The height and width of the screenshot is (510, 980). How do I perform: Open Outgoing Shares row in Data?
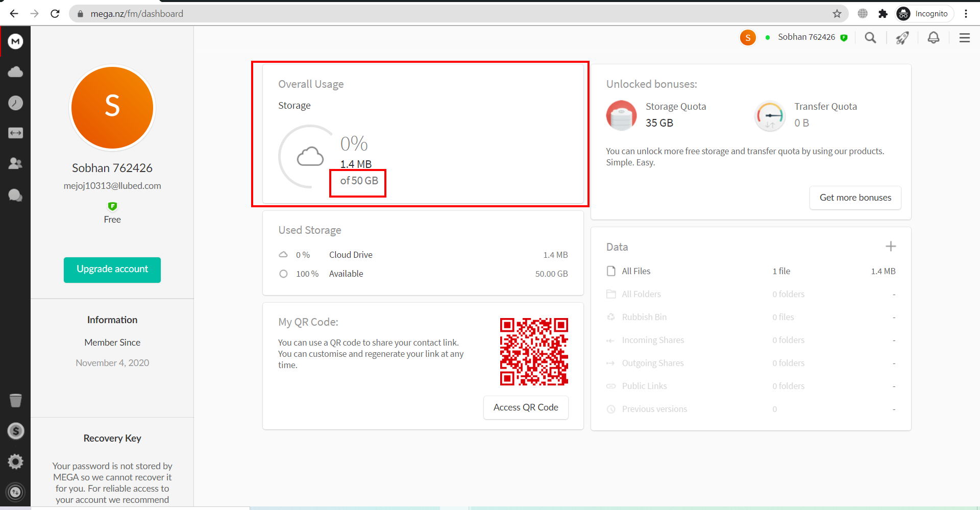751,363
